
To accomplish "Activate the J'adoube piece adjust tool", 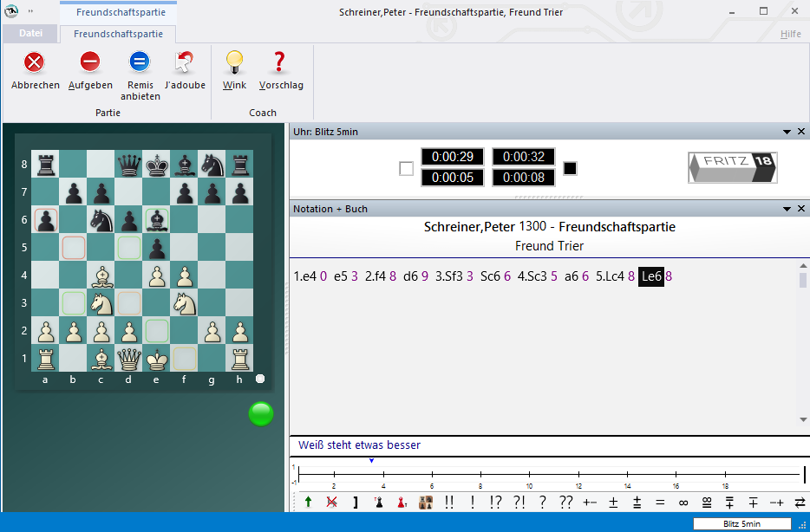I will (185, 62).
